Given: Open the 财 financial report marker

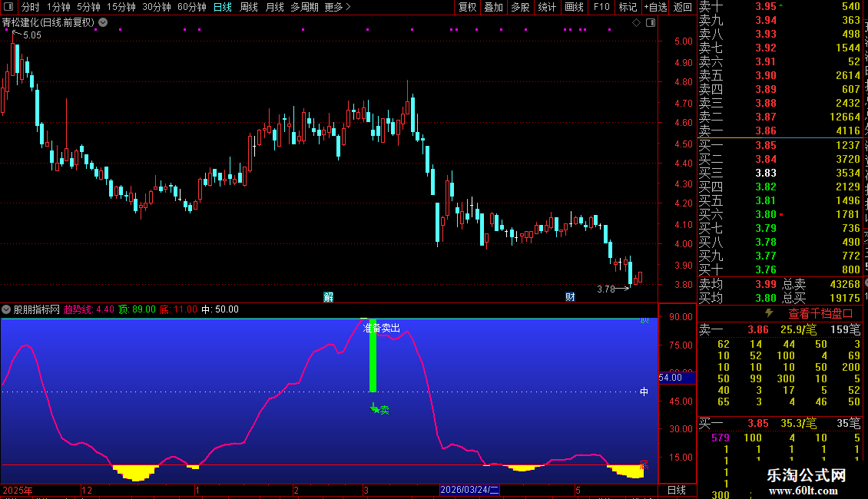Looking at the screenshot, I should [570, 297].
